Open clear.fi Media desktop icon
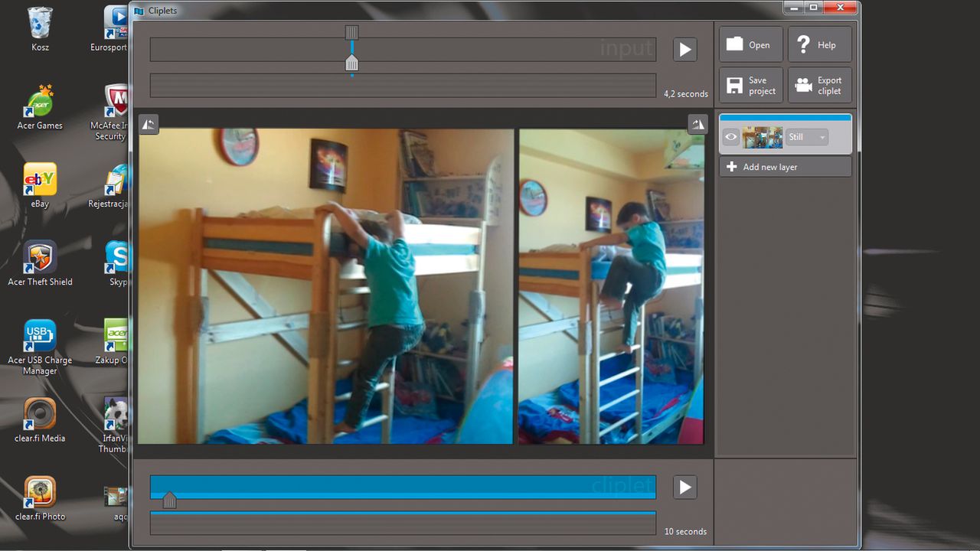980x551 pixels. [40, 420]
